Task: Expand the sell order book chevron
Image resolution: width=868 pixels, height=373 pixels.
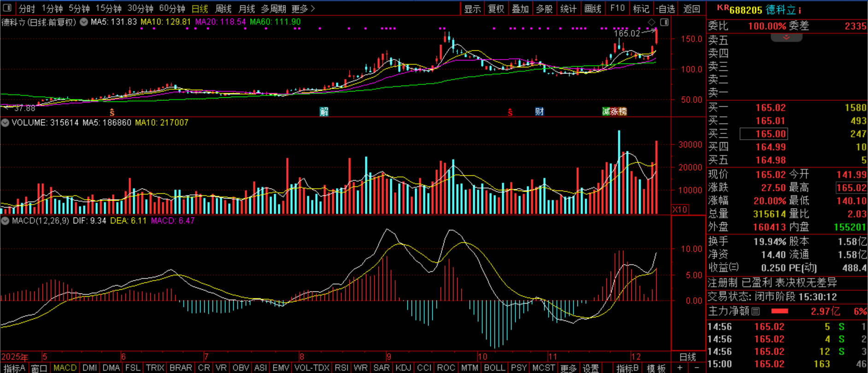Action: [786, 37]
